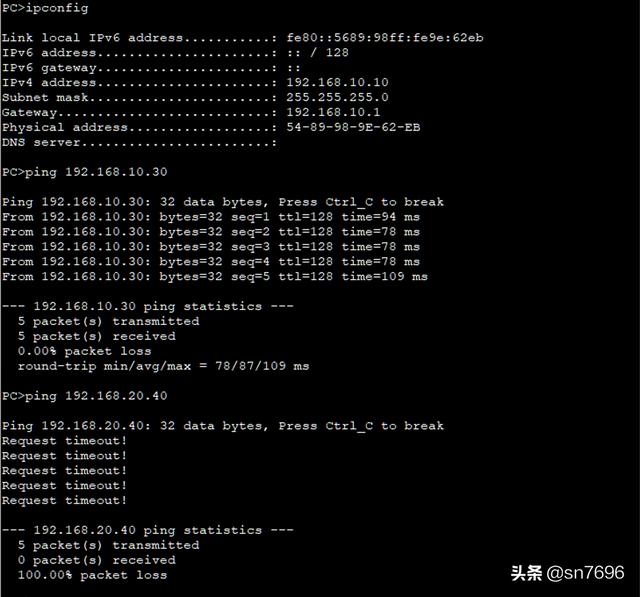640x597 pixels.
Task: Click the round-trip min/avg/max line
Action: coord(163,366)
